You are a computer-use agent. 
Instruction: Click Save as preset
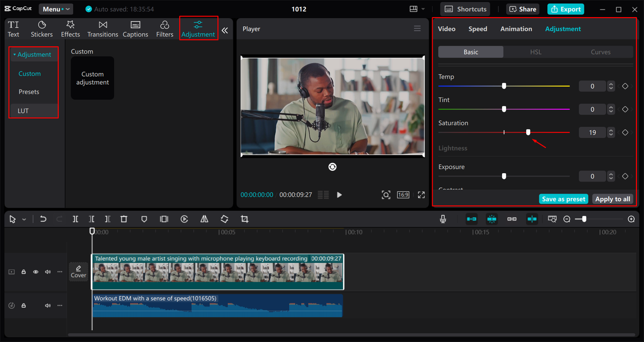coord(563,199)
